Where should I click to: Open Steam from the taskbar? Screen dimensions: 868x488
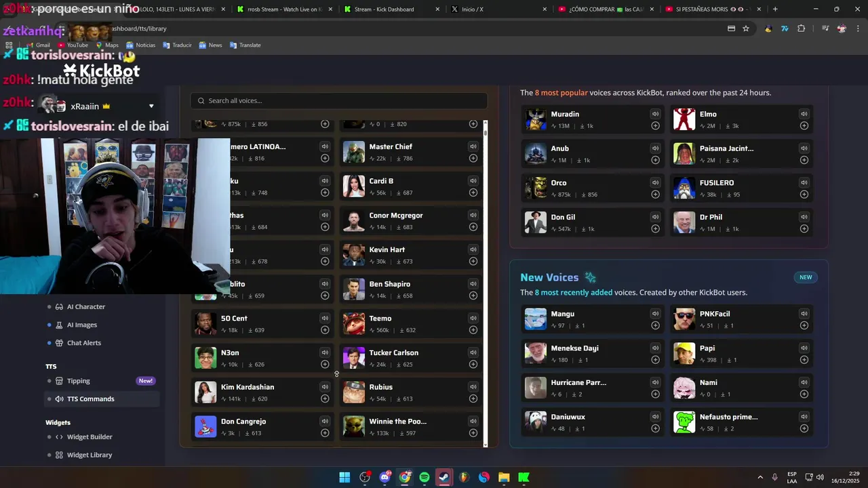point(444,477)
